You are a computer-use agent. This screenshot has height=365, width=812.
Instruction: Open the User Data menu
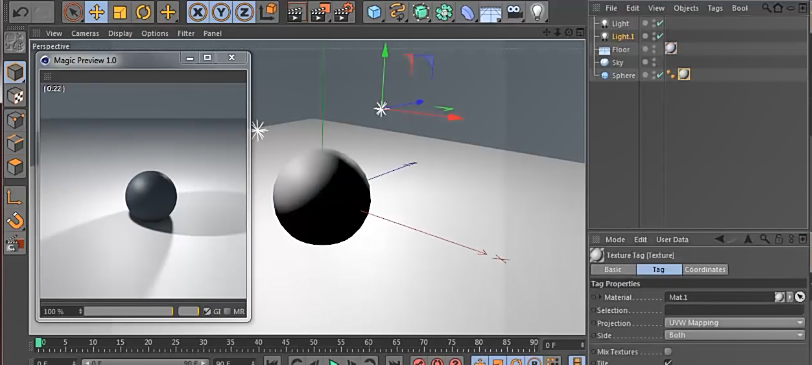pyautogui.click(x=672, y=240)
